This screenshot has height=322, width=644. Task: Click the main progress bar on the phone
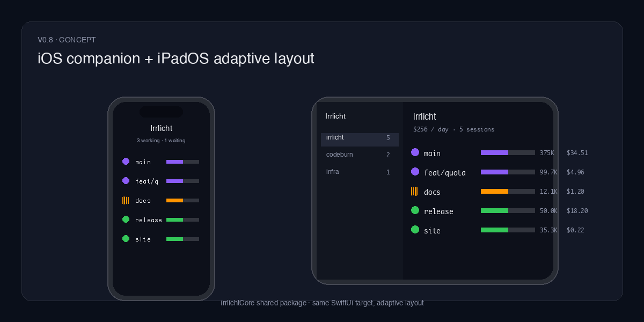(x=182, y=162)
